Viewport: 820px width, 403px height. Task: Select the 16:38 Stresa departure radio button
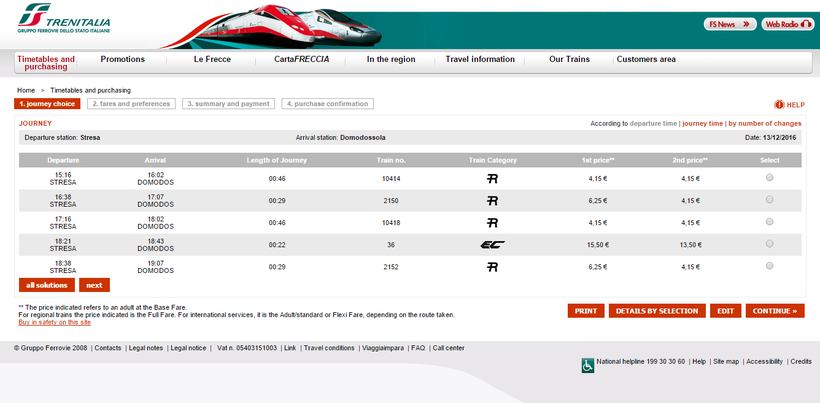(769, 200)
